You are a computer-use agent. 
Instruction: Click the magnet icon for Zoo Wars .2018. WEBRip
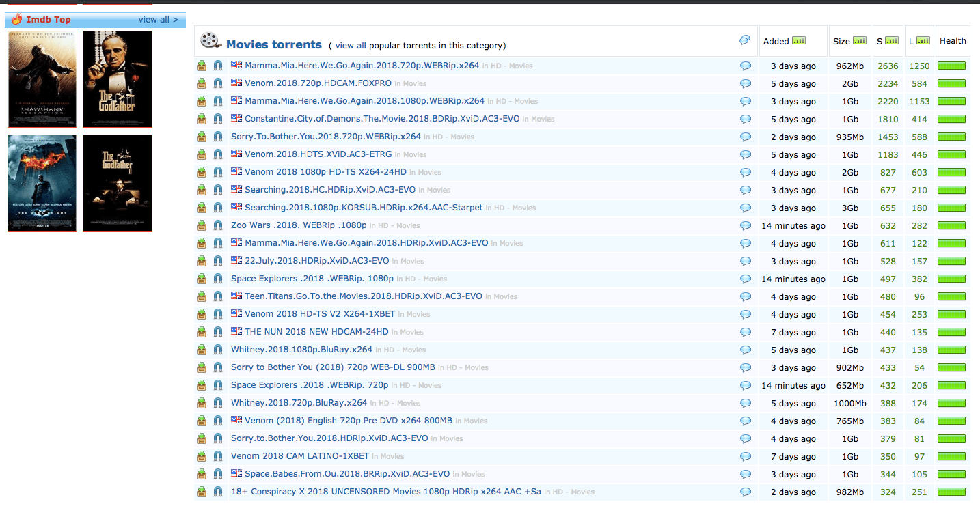(218, 225)
